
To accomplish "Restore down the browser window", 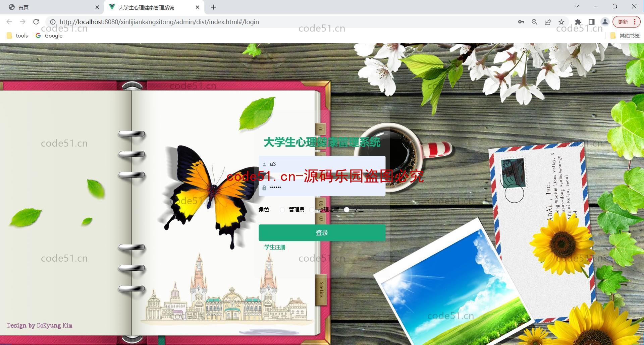I will [x=615, y=6].
